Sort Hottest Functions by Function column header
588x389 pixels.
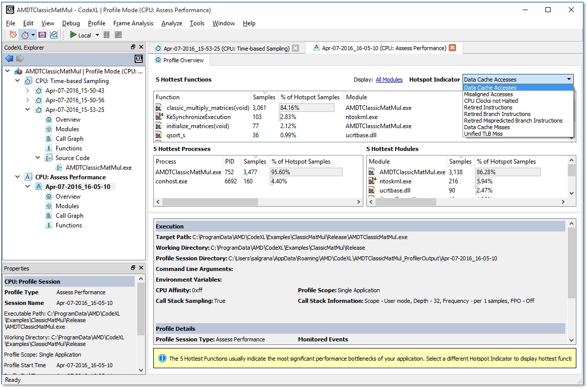coord(202,97)
